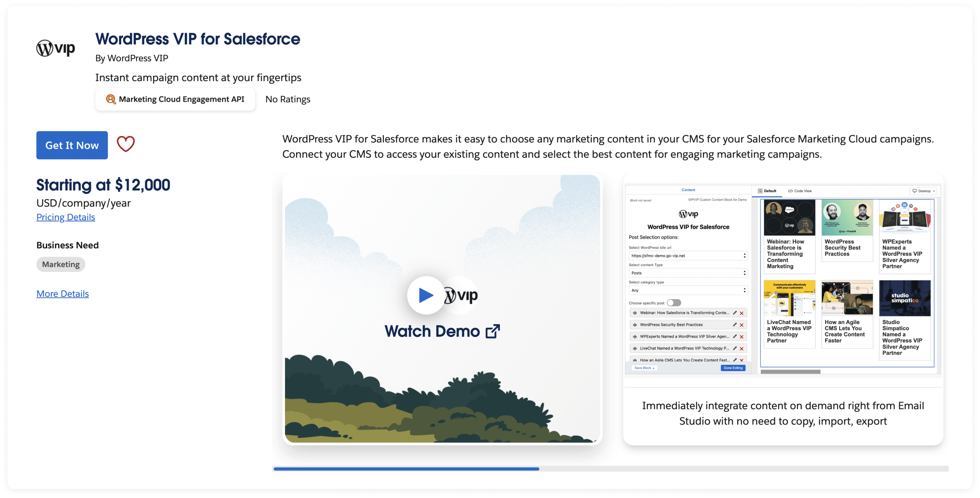Click the Studio Simpatico card image

click(905, 298)
